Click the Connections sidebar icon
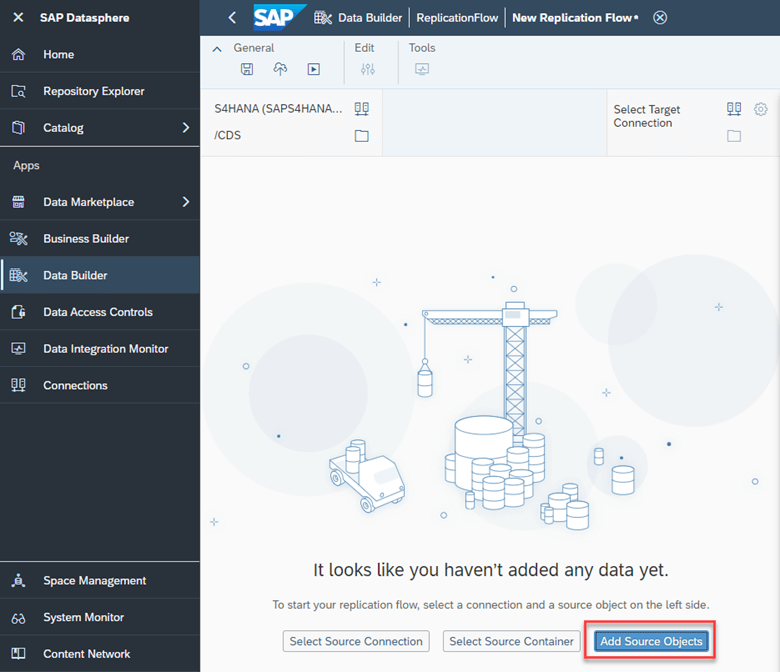 pyautogui.click(x=18, y=385)
